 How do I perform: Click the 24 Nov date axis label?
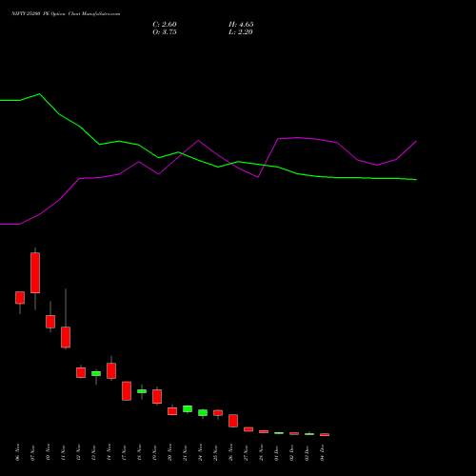click(x=200, y=452)
